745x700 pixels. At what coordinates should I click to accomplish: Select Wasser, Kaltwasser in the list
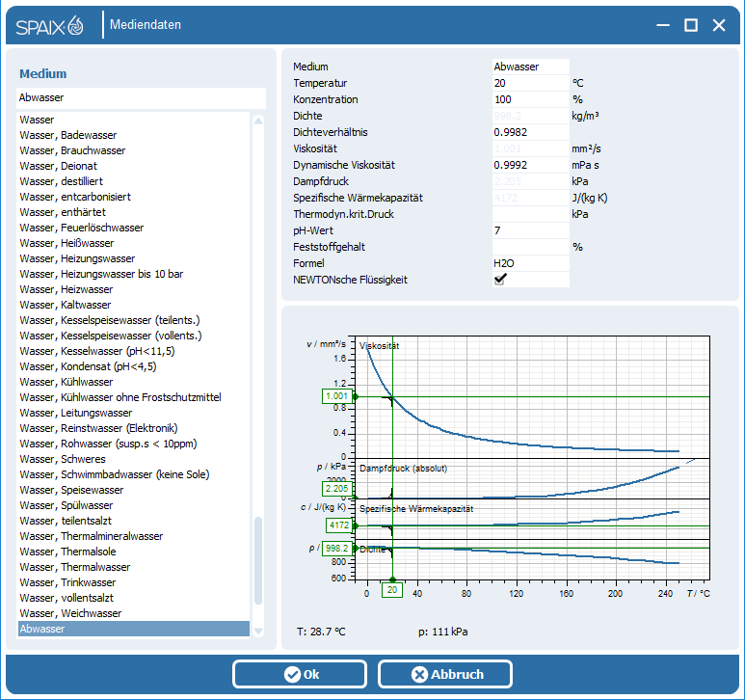click(134, 305)
